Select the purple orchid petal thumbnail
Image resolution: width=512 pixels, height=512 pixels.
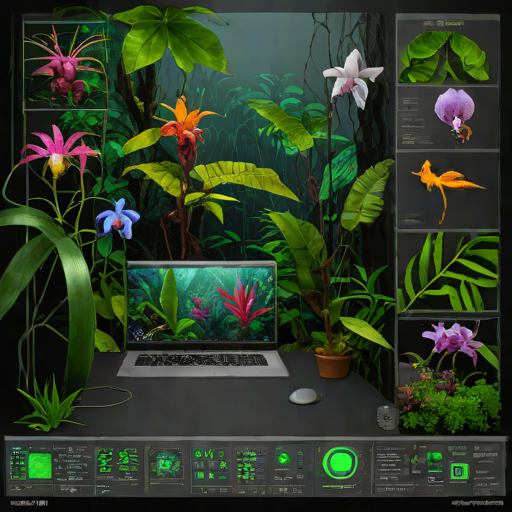point(447,117)
